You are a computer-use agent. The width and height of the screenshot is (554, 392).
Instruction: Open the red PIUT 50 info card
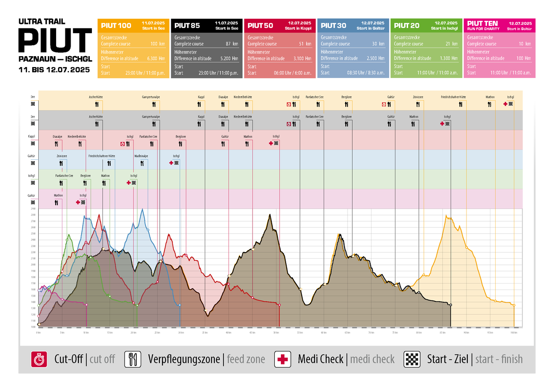coord(279,48)
